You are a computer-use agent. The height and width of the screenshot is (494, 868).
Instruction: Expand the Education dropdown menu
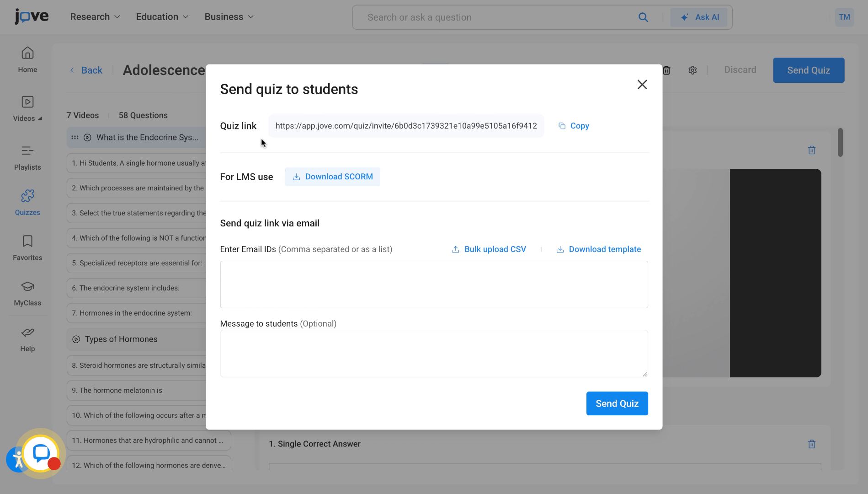click(162, 17)
